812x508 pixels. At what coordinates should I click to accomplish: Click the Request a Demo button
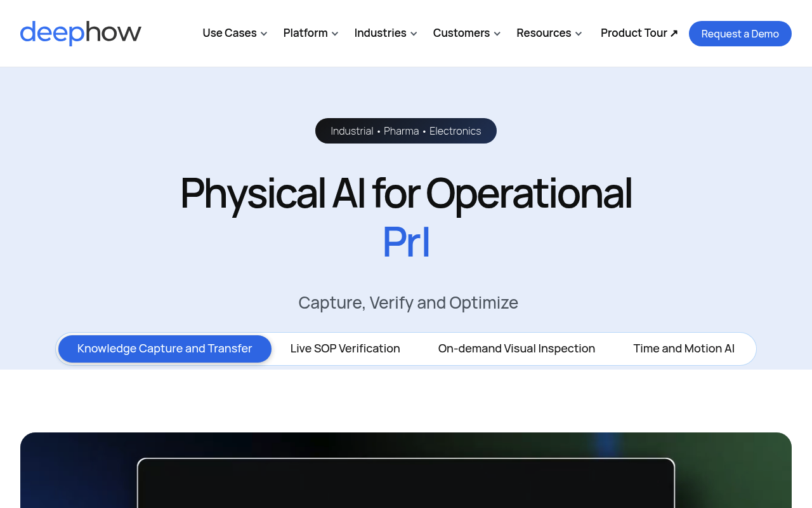point(740,34)
